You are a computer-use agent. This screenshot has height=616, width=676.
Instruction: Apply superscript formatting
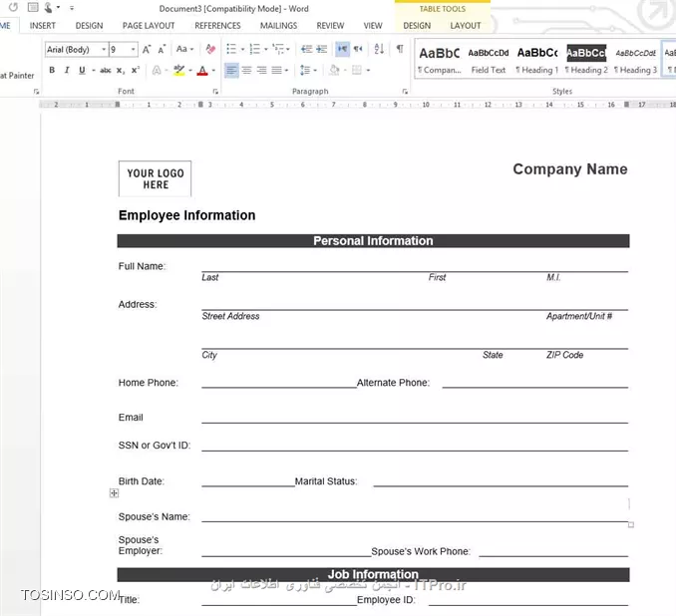click(x=136, y=70)
